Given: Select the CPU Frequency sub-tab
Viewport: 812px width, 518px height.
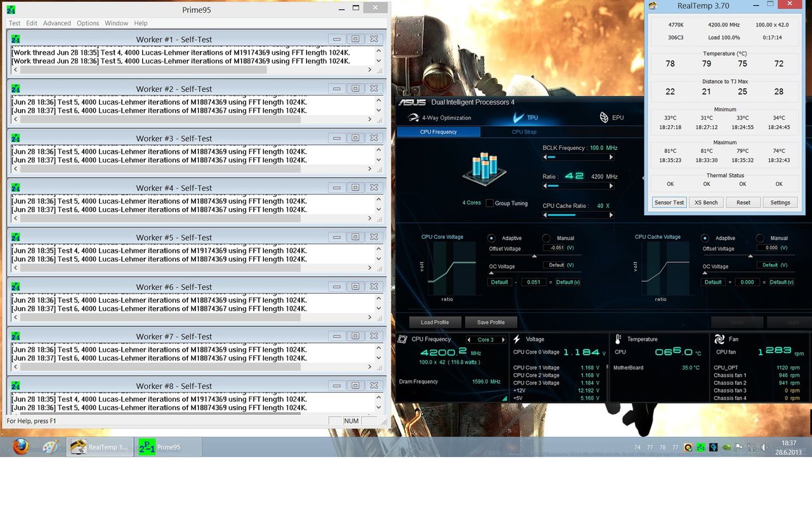Looking at the screenshot, I should coord(438,132).
